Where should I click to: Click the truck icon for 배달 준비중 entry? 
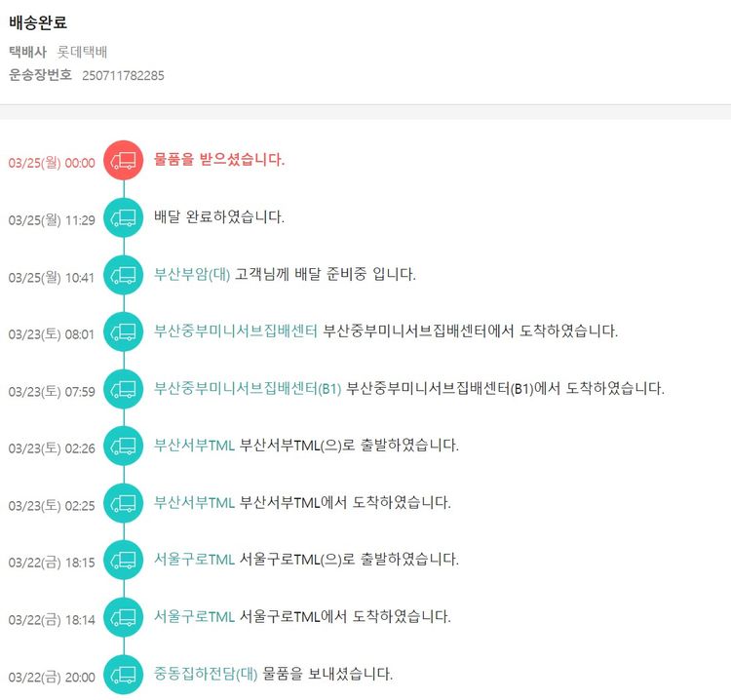[x=124, y=275]
